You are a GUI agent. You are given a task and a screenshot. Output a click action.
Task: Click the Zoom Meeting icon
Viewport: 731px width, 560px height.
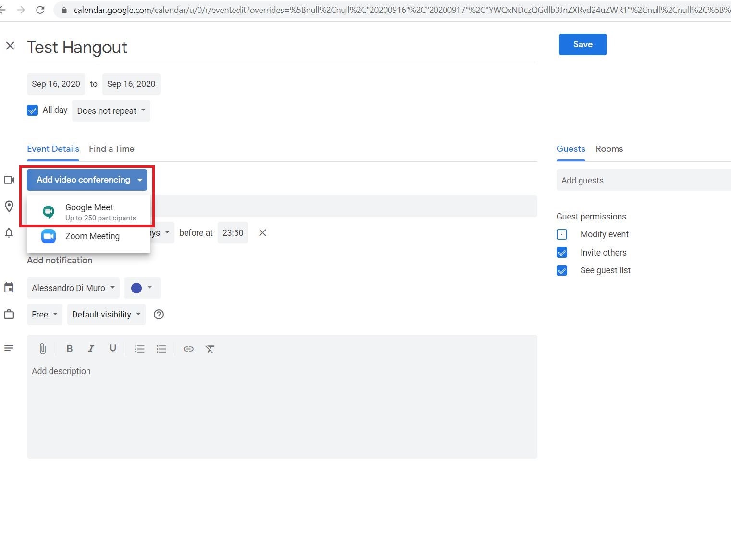(49, 236)
